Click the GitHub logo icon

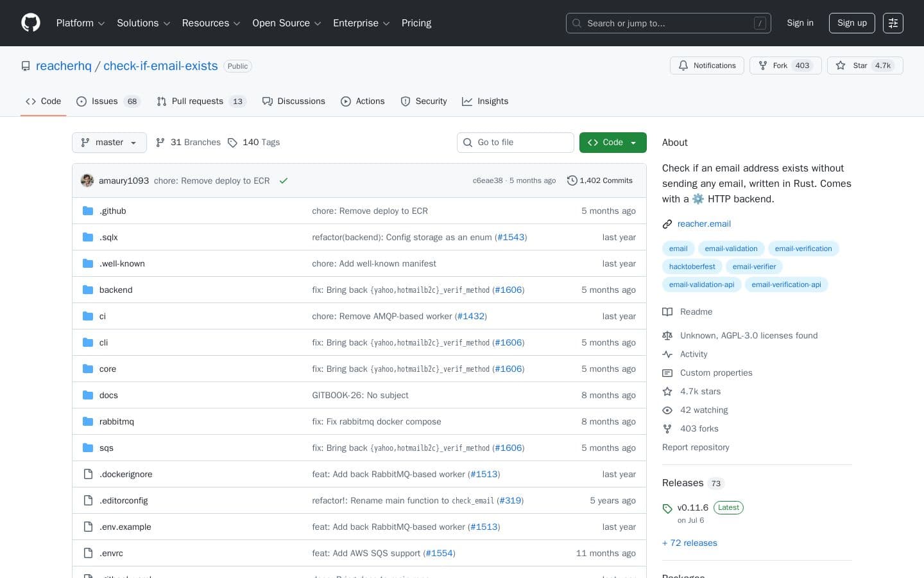(x=31, y=22)
